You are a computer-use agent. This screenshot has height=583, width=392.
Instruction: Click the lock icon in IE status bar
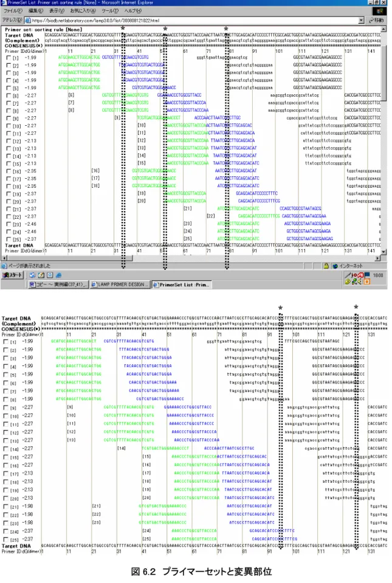pos(326,266)
